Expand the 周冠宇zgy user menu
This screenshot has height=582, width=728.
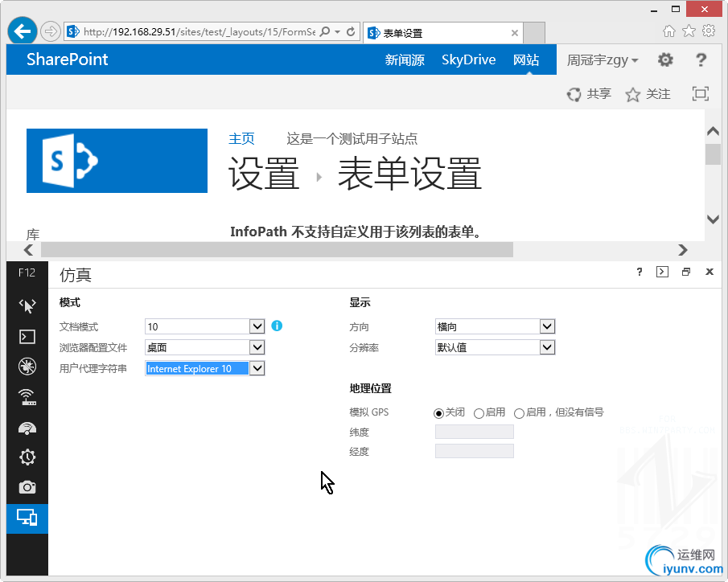click(x=603, y=59)
